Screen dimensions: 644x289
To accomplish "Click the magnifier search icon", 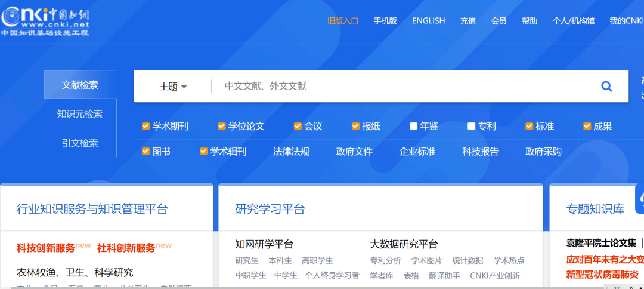I will tap(606, 86).
